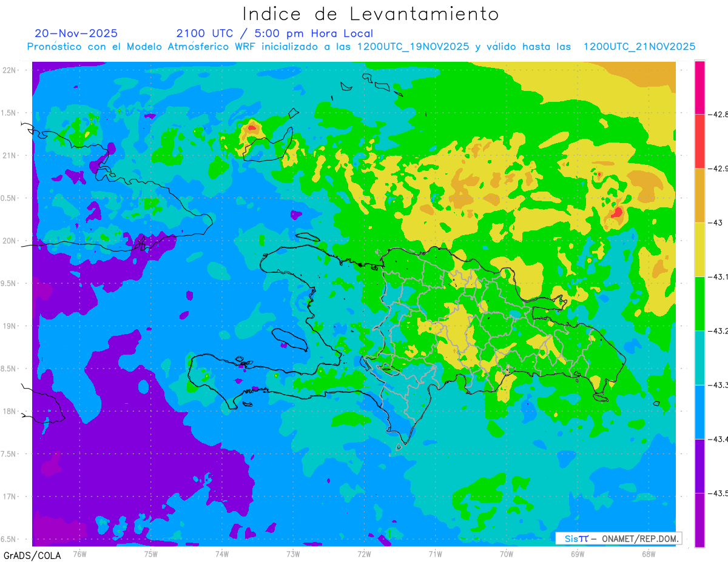
Task: Click the legend value "-43.5"
Action: 718,493
